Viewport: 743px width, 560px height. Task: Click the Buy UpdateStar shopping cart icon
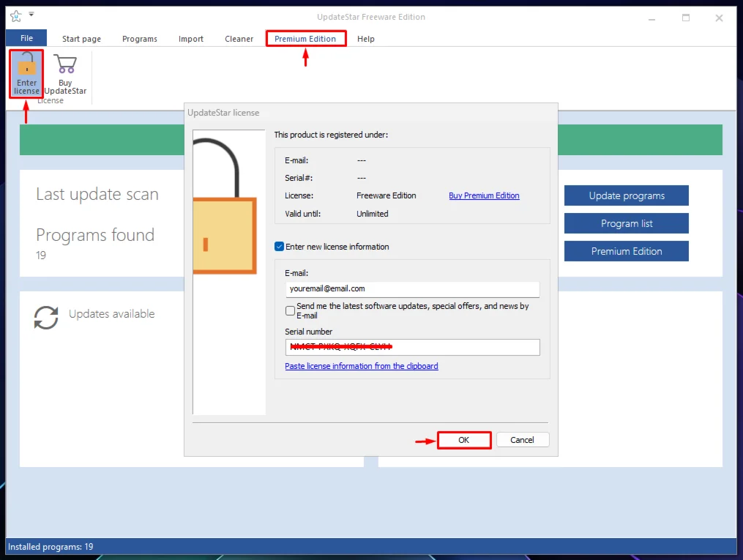tap(65, 65)
